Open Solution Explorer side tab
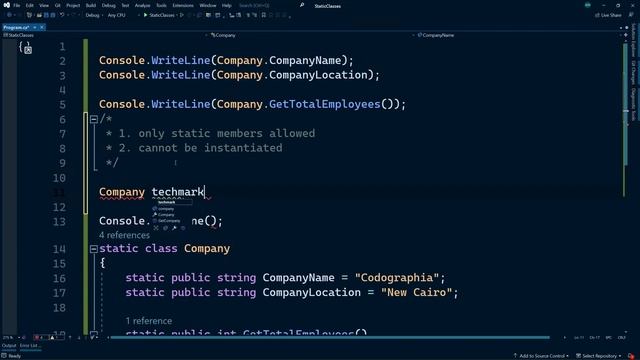 [633, 40]
